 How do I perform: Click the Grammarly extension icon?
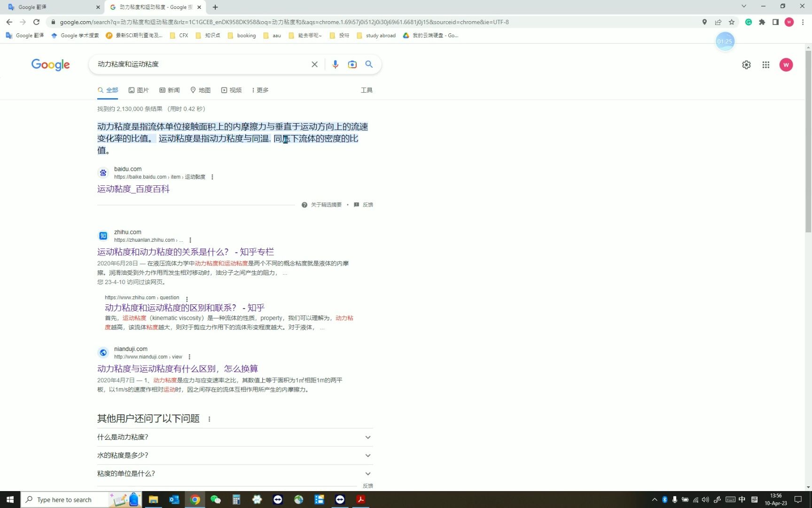pos(749,22)
